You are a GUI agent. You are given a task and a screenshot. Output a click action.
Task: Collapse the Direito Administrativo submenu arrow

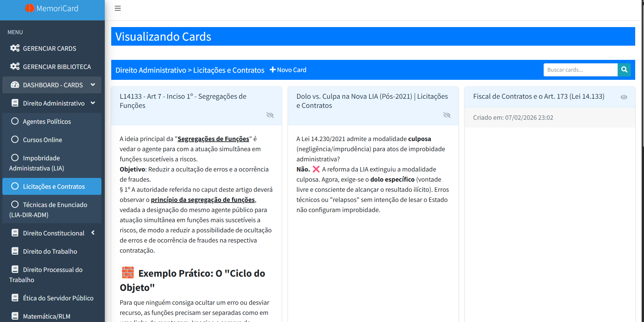pyautogui.click(x=93, y=103)
